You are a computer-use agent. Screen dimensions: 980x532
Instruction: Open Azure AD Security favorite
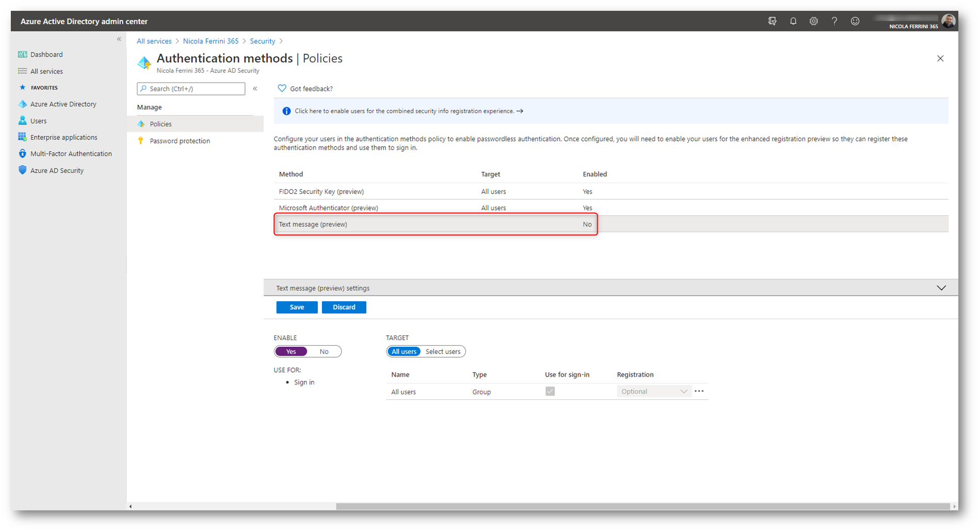tap(57, 170)
